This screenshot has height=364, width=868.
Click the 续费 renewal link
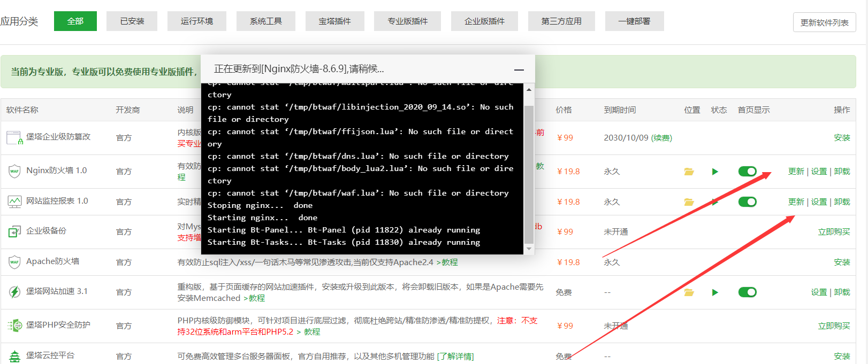(x=661, y=138)
